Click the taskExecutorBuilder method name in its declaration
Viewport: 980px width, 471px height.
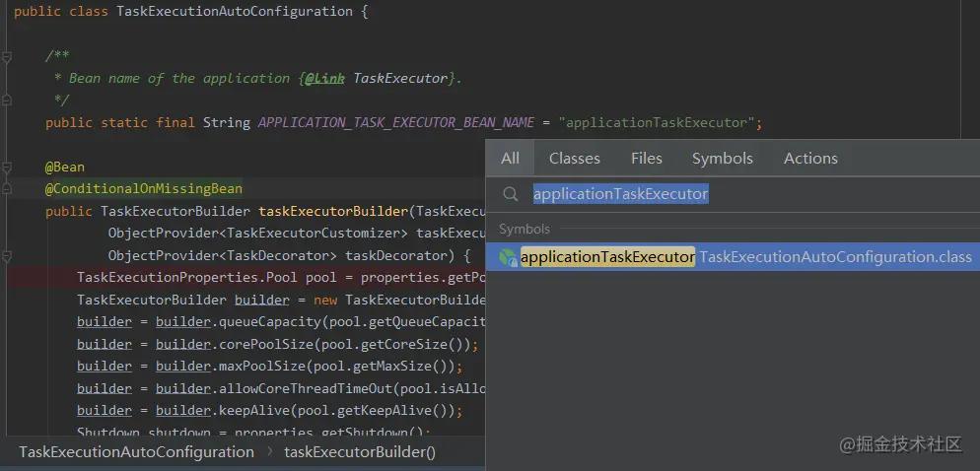click(x=333, y=211)
